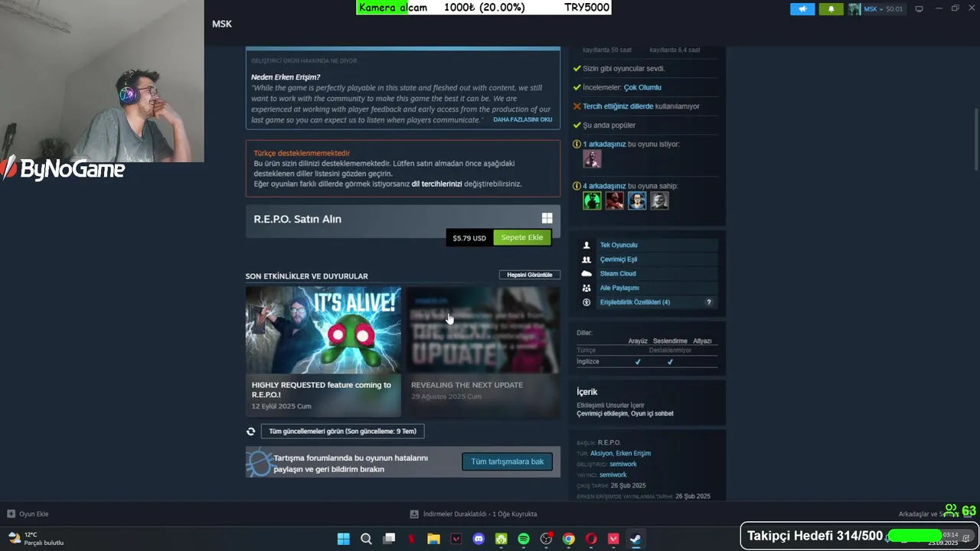Switch to Big Picture mode icon

click(x=919, y=9)
